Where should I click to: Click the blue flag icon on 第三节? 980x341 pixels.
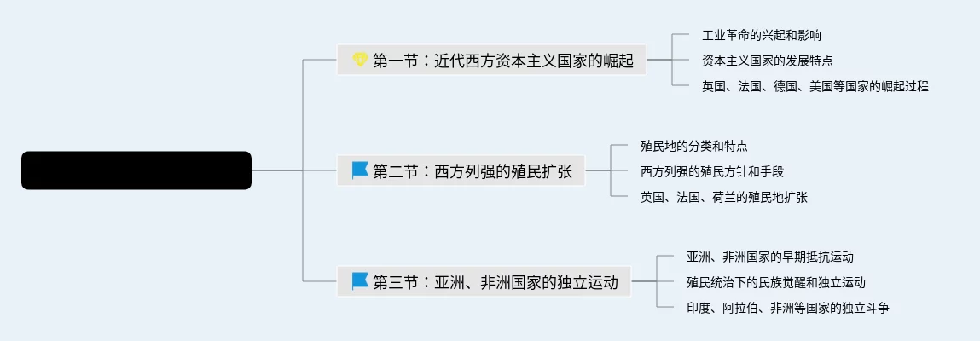point(360,281)
